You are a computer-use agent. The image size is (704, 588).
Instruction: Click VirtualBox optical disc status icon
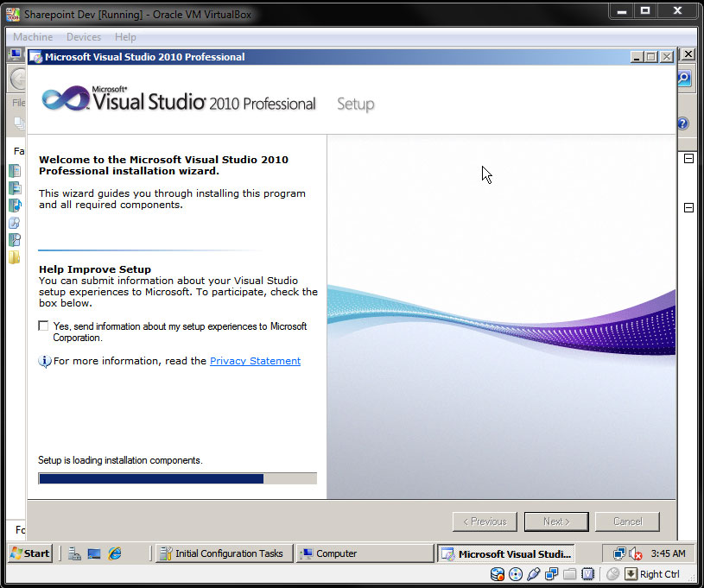point(516,574)
